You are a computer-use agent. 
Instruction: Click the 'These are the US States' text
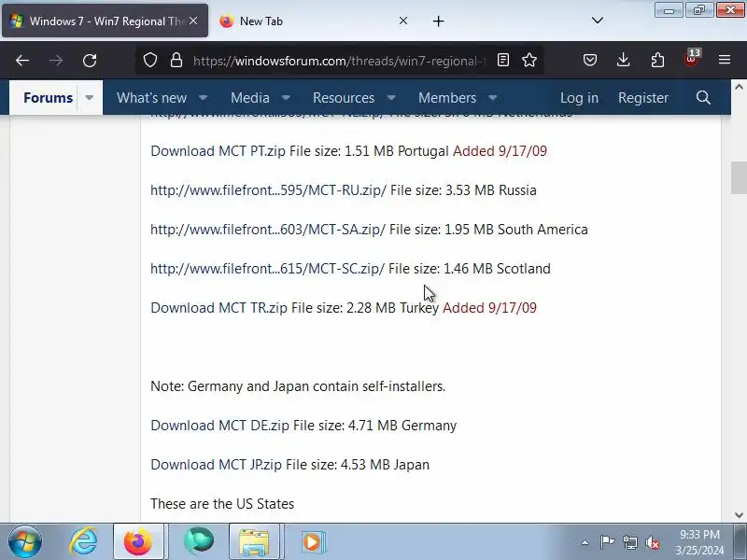click(x=222, y=504)
